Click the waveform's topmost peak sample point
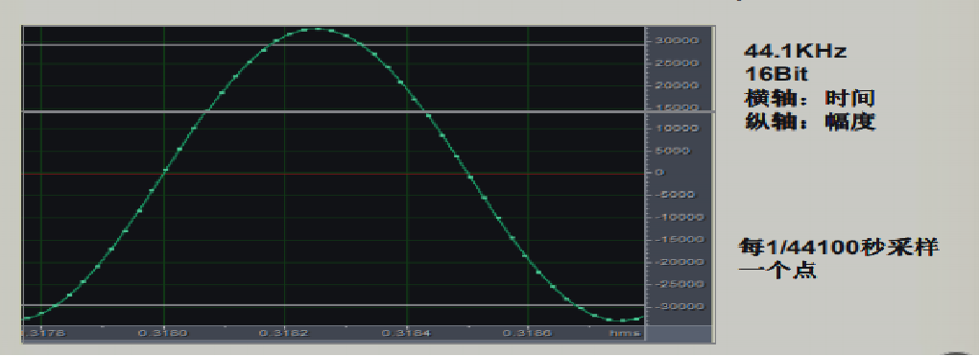 coord(318,29)
